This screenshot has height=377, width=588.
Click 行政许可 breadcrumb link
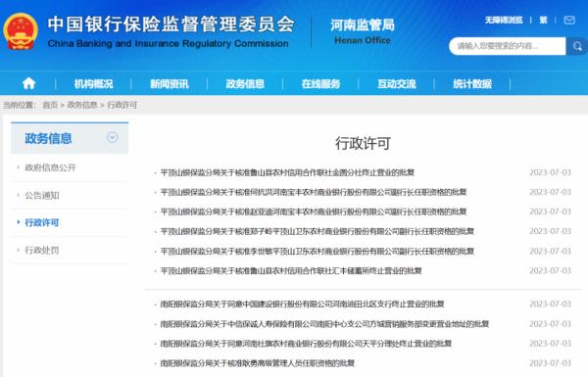tap(122, 105)
